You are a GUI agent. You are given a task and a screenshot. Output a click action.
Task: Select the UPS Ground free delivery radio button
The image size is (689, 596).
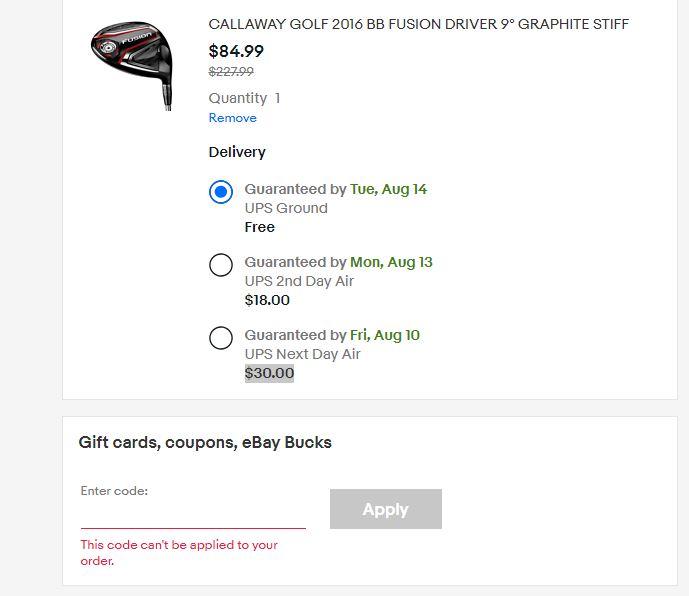coord(221,192)
